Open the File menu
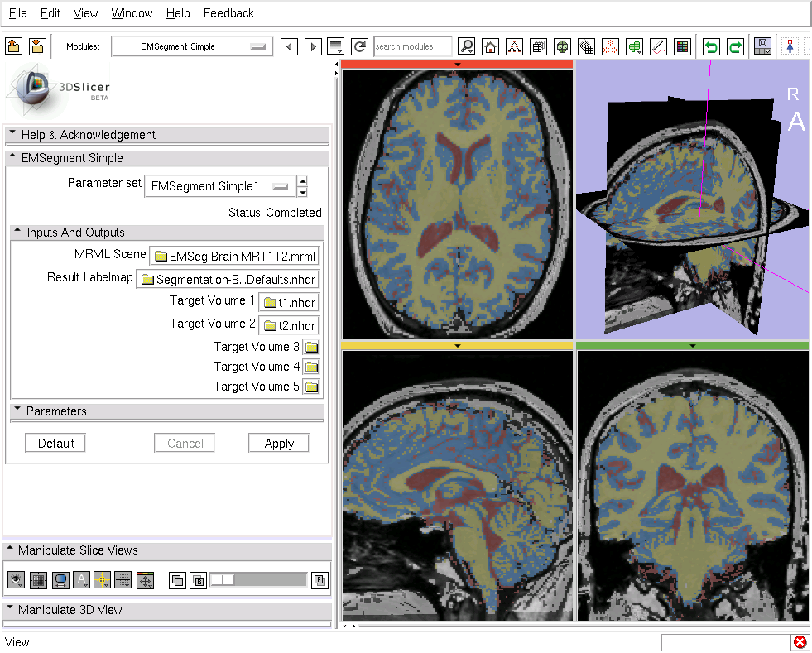This screenshot has height=653, width=812. coord(17,13)
